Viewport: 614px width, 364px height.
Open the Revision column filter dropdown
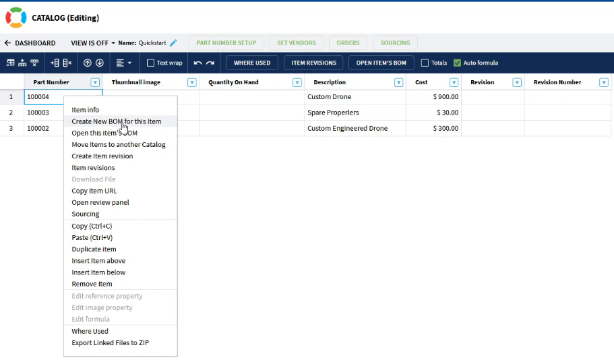(x=517, y=82)
